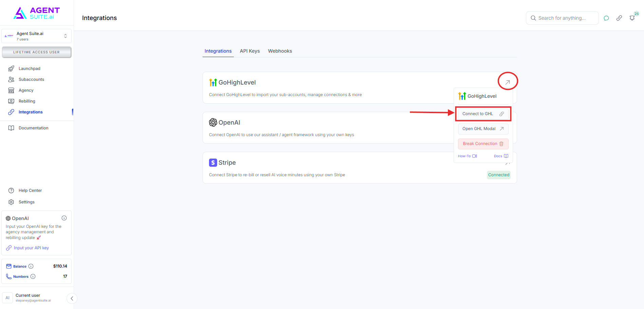Screen dimensions: 644x309
Task: Click the Break Connection button
Action: pos(483,144)
